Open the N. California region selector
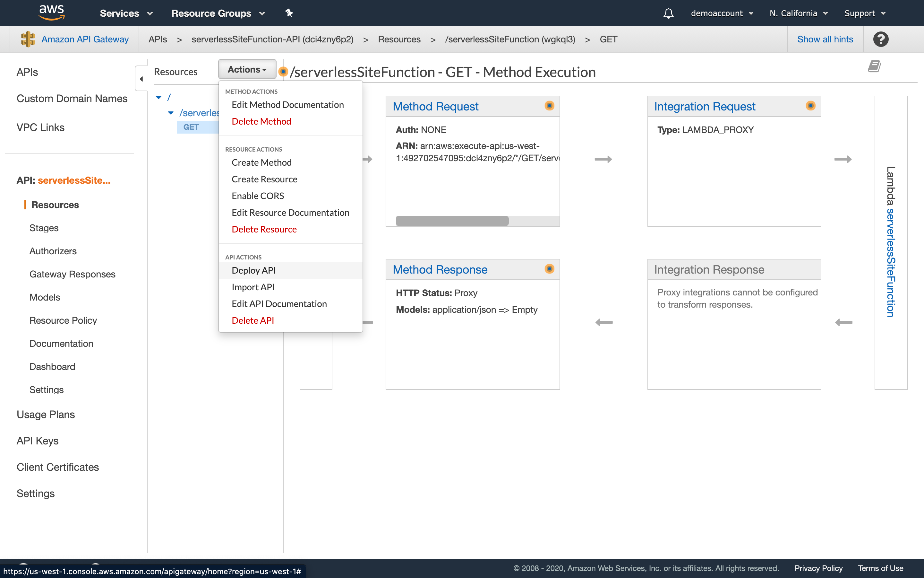The image size is (924, 578). [798, 13]
